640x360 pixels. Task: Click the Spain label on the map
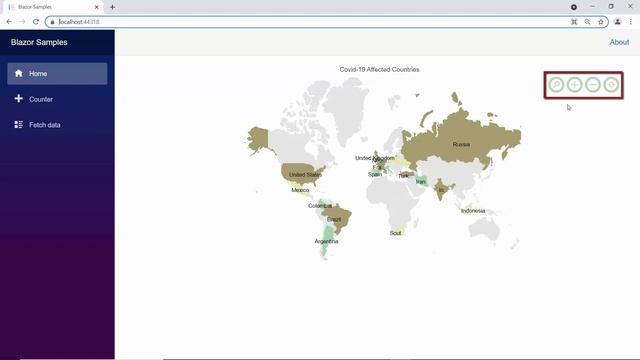pos(375,174)
